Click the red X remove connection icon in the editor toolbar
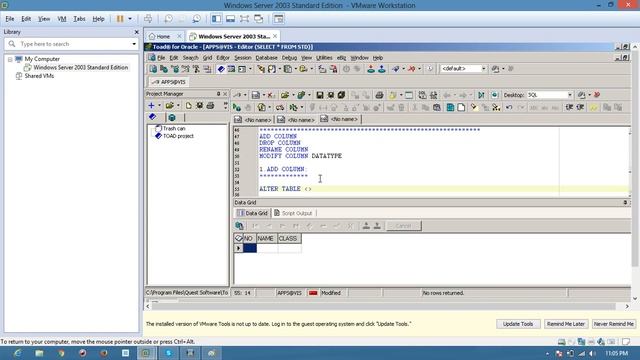Viewport: 640px width, 360px height. click(270, 95)
